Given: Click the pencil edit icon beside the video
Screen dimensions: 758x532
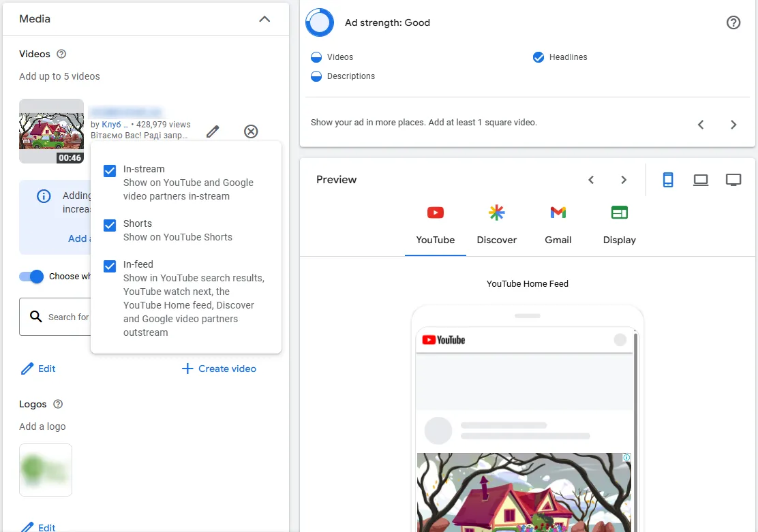Looking at the screenshot, I should [x=213, y=131].
